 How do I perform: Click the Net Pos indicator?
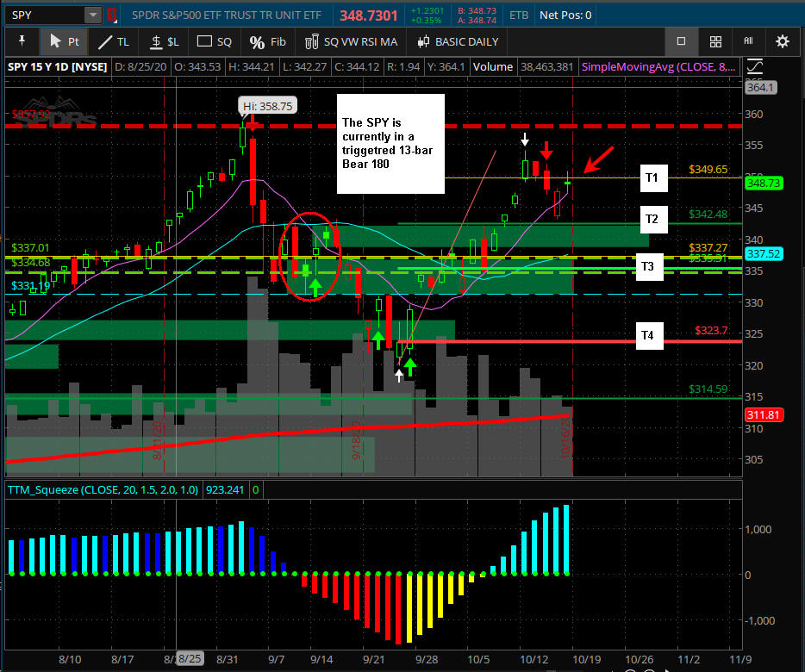point(565,15)
